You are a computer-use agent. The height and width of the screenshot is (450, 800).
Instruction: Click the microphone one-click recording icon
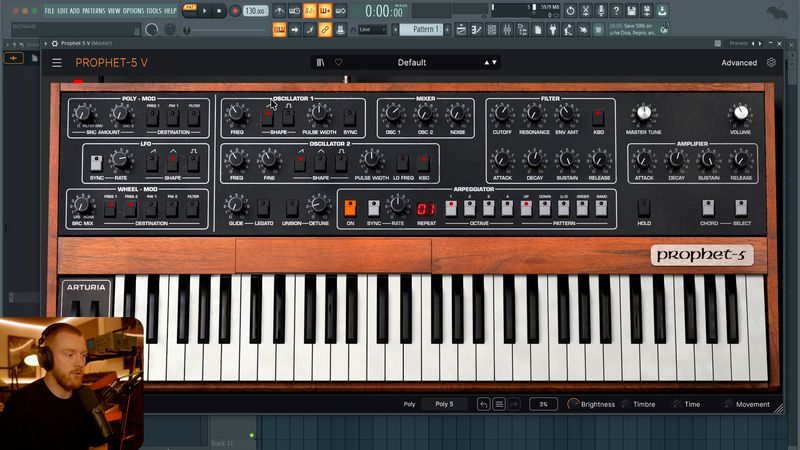[601, 11]
